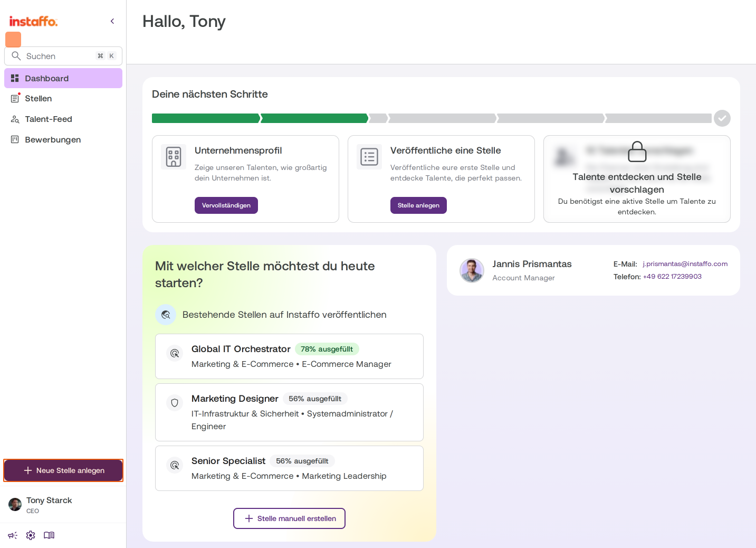Select Dashboard in the sidebar

(x=63, y=78)
